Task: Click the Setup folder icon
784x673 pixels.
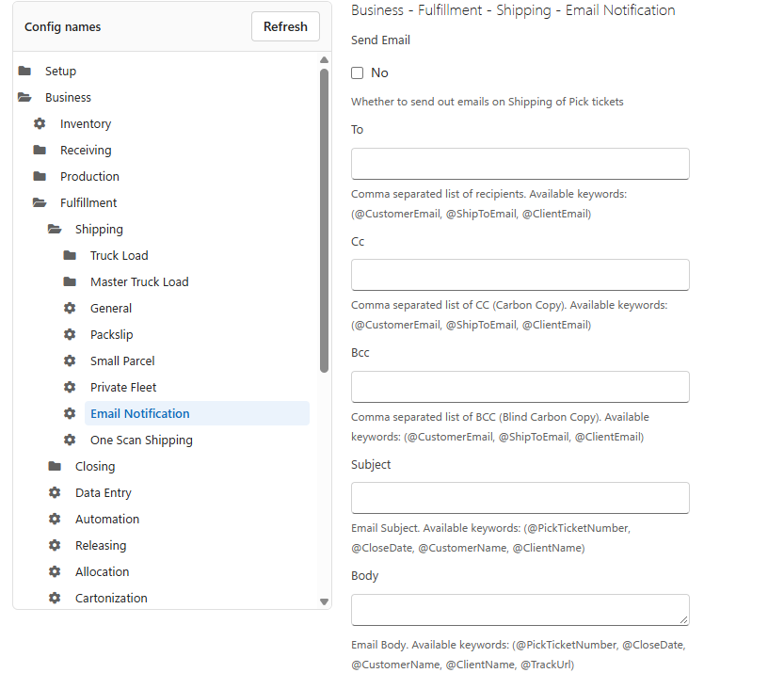Action: click(x=24, y=71)
